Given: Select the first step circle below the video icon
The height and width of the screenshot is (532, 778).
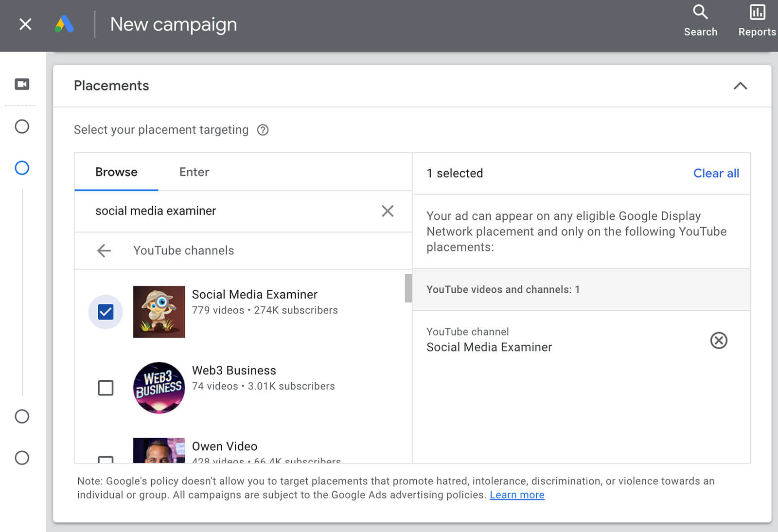Looking at the screenshot, I should click(x=22, y=126).
